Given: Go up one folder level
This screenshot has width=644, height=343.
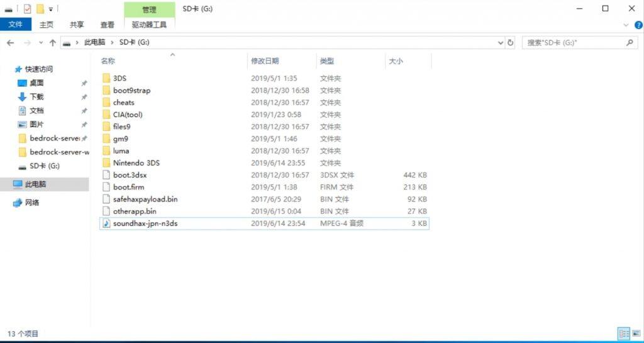Looking at the screenshot, I should coord(53,42).
